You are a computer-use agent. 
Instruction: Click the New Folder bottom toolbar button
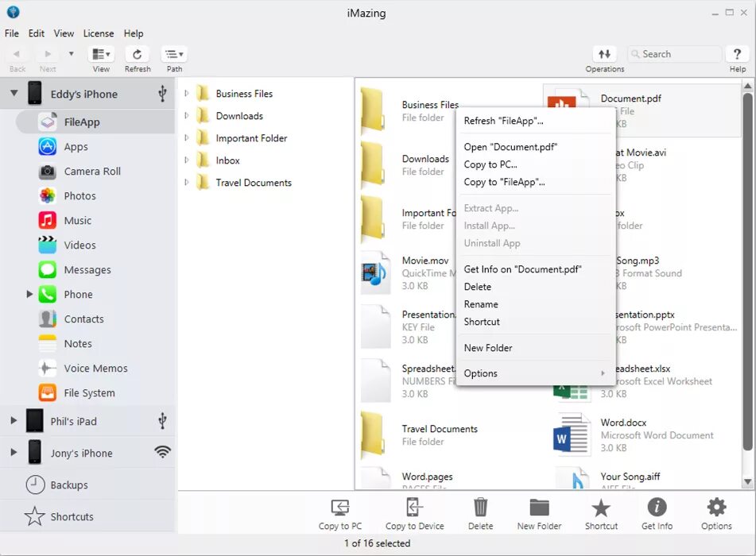point(539,514)
